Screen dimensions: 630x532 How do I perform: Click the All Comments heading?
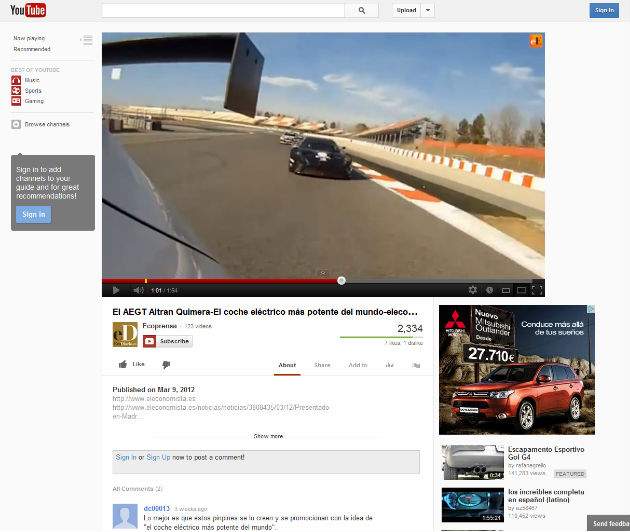point(137,489)
